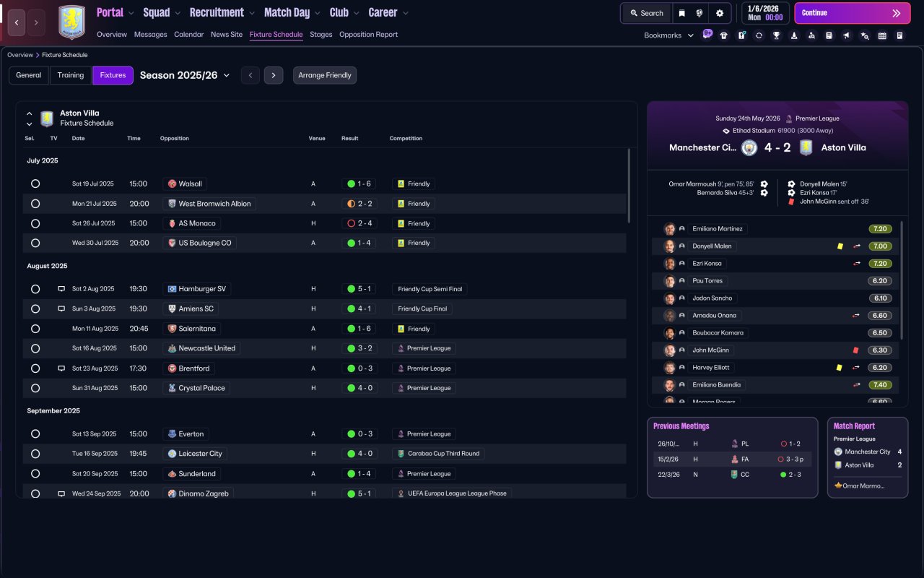Viewport: 924px width, 578px height.
Task: Click John McGinn's red card icon
Action: tap(856, 350)
